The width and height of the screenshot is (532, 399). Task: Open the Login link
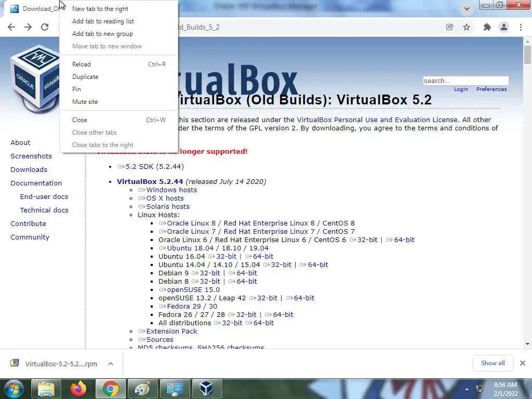click(x=461, y=89)
